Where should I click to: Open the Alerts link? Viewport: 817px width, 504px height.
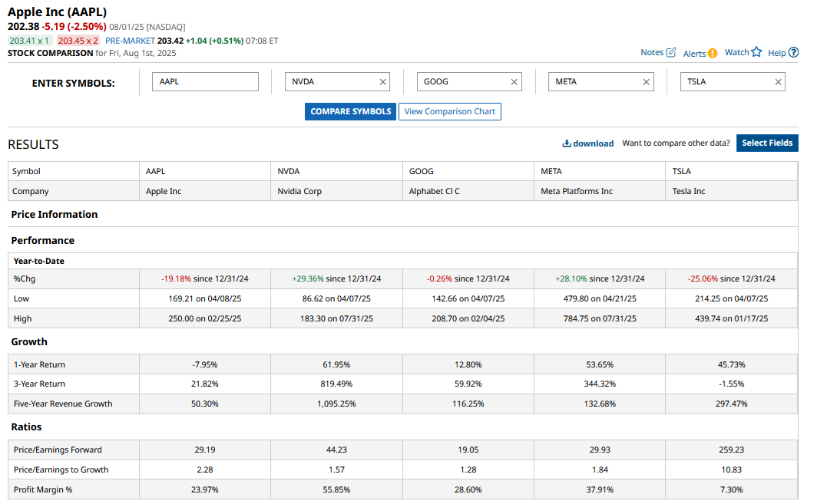pos(694,53)
